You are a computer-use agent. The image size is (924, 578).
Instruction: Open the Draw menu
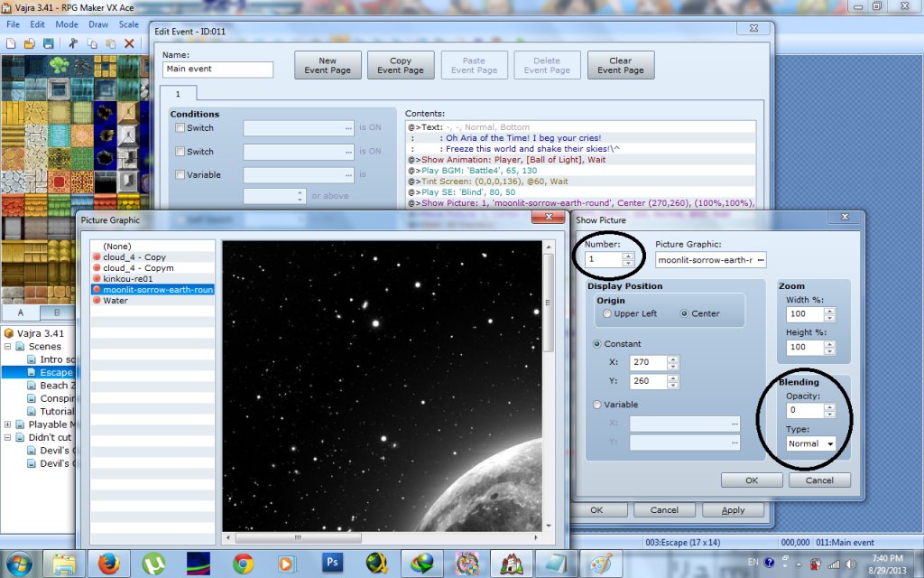click(98, 24)
